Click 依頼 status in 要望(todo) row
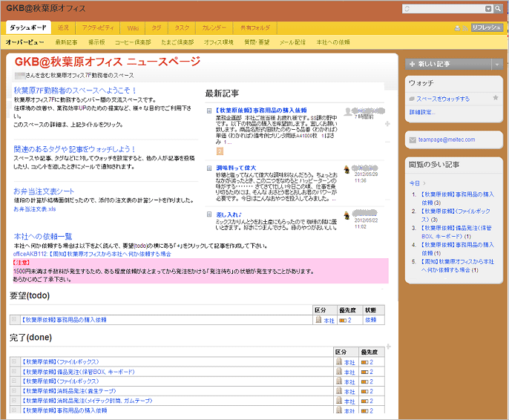The height and width of the screenshot is (420, 509). [x=371, y=320]
